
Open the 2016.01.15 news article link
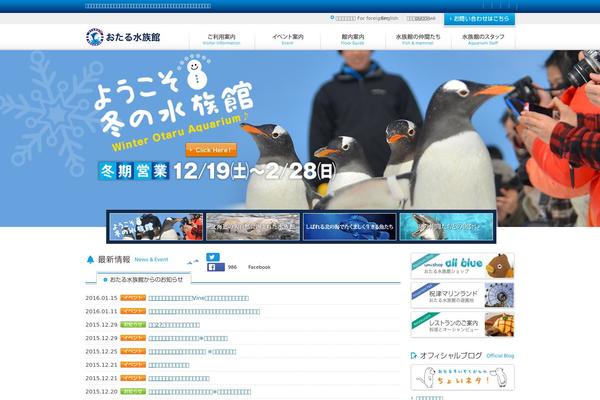point(199,298)
